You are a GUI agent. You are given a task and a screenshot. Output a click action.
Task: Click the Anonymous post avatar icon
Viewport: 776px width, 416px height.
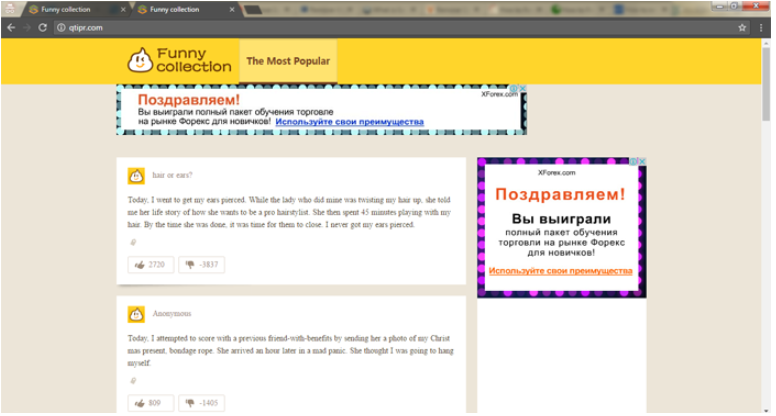[136, 314]
